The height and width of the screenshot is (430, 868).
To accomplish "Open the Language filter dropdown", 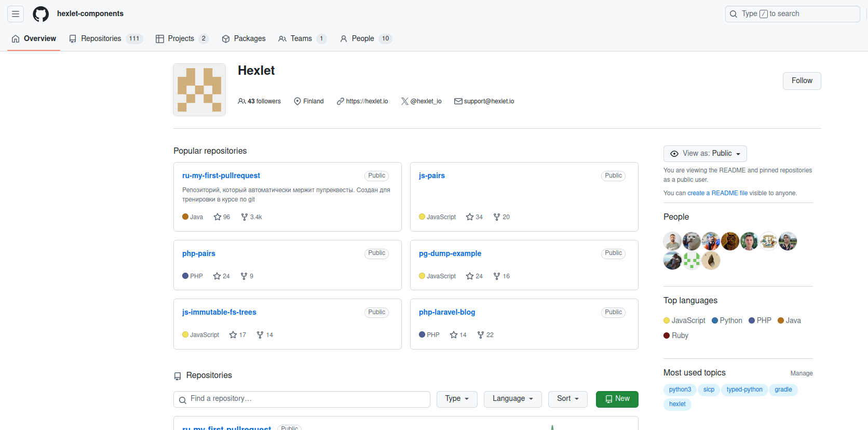I will (513, 399).
